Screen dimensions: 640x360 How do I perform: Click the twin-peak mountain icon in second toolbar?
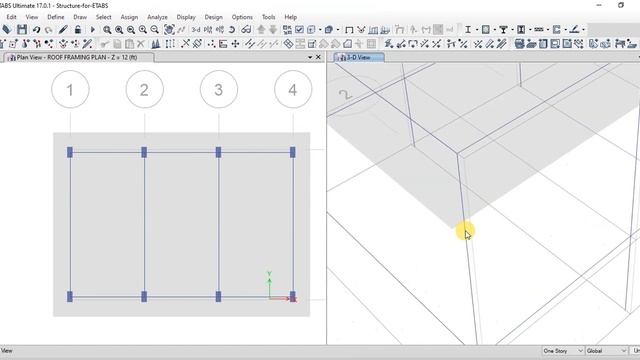point(156,44)
